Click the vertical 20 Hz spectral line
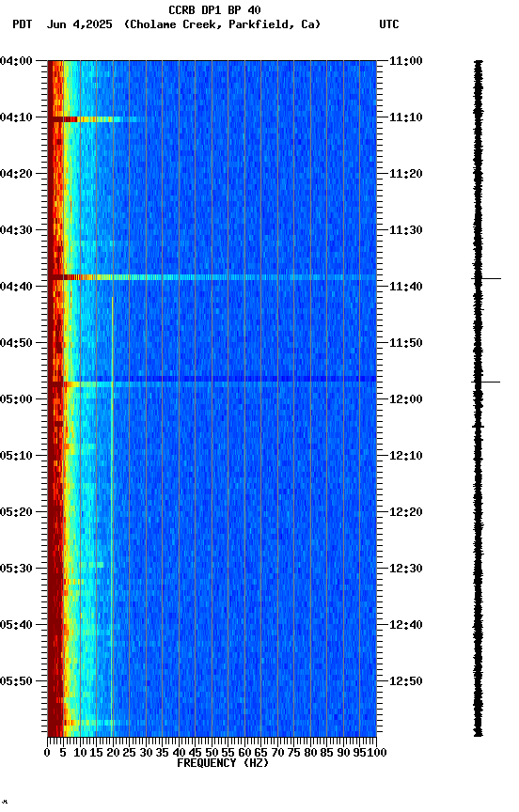Image resolution: width=519 pixels, height=812 pixels. coord(113,516)
